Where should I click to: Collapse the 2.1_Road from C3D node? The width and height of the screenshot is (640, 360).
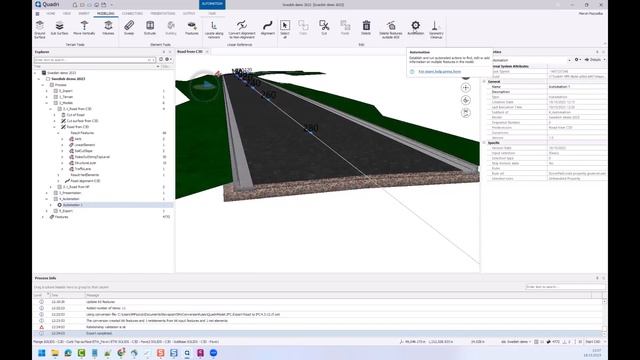pyautogui.click(x=51, y=109)
